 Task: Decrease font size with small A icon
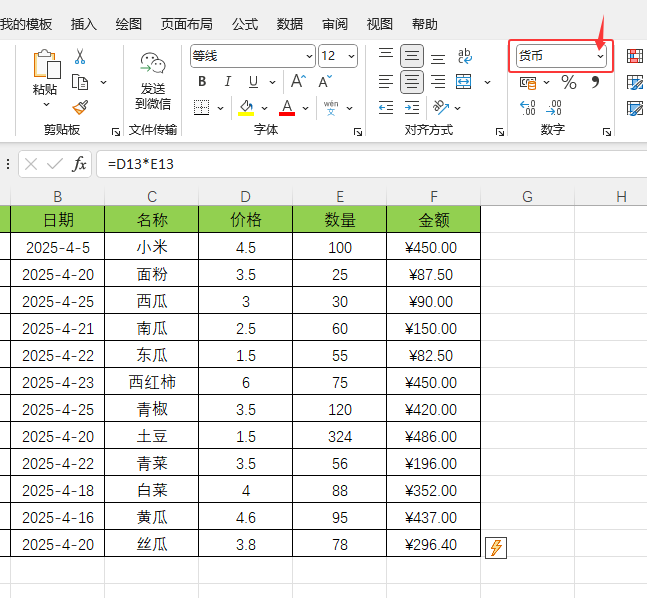click(x=325, y=81)
